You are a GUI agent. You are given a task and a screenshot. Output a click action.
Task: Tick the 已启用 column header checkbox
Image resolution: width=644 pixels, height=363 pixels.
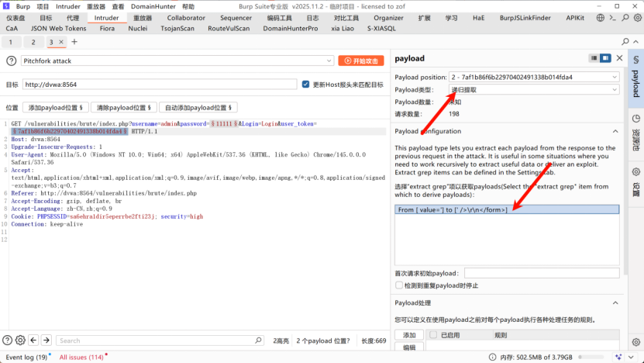[433, 335]
